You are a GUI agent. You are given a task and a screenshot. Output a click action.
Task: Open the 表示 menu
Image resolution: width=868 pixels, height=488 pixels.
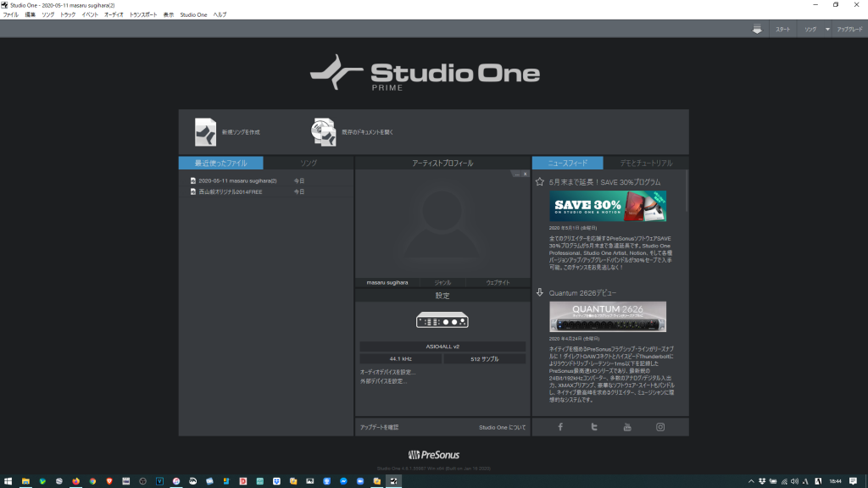coord(169,15)
